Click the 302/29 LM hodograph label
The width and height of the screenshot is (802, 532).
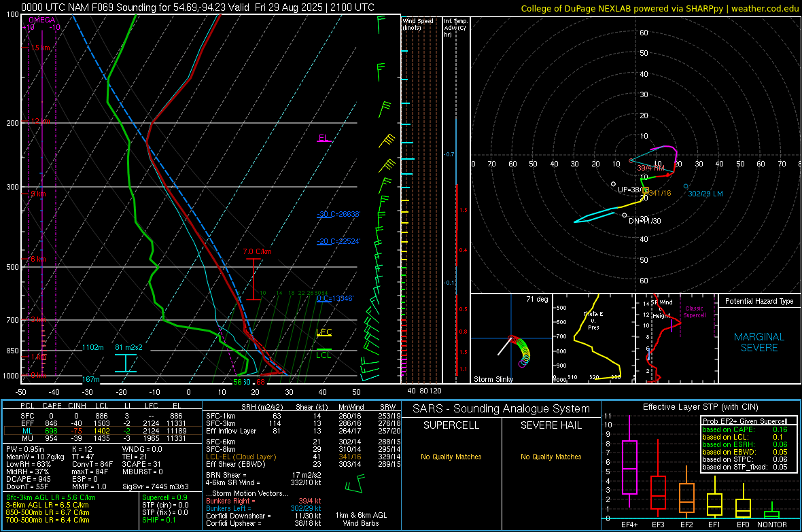(x=705, y=194)
